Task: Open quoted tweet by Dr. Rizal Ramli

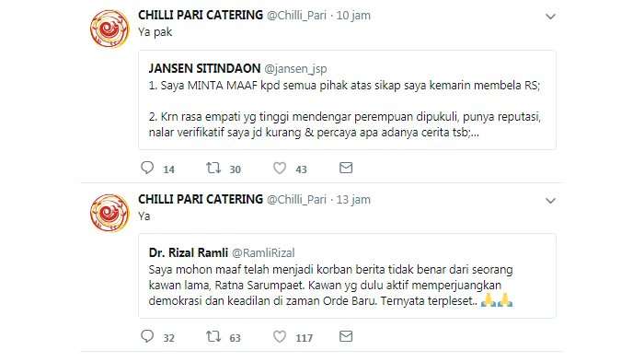Action: coord(348,276)
